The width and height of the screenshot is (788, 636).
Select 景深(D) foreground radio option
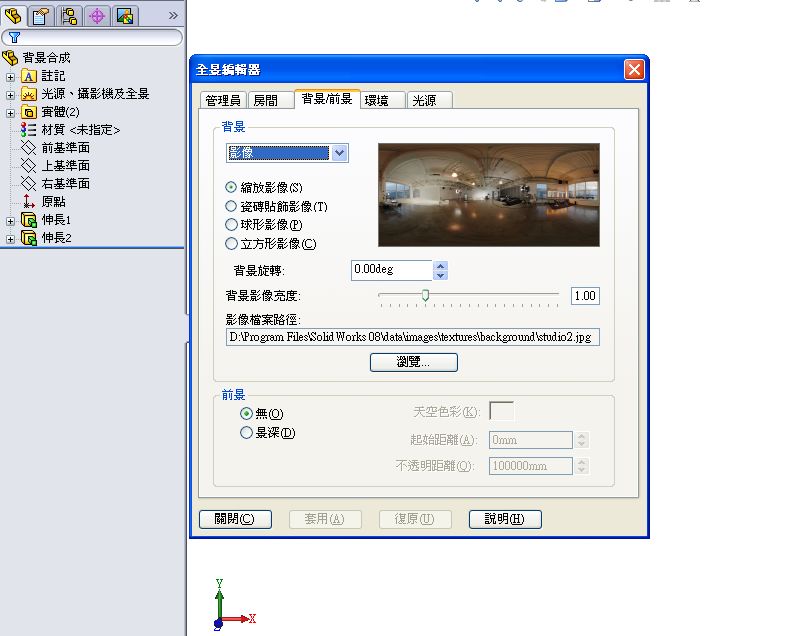point(246,433)
